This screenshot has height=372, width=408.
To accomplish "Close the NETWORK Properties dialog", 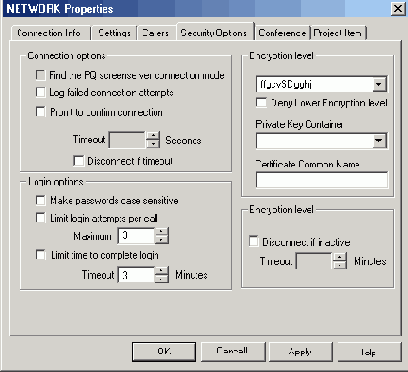I will pos(398,8).
